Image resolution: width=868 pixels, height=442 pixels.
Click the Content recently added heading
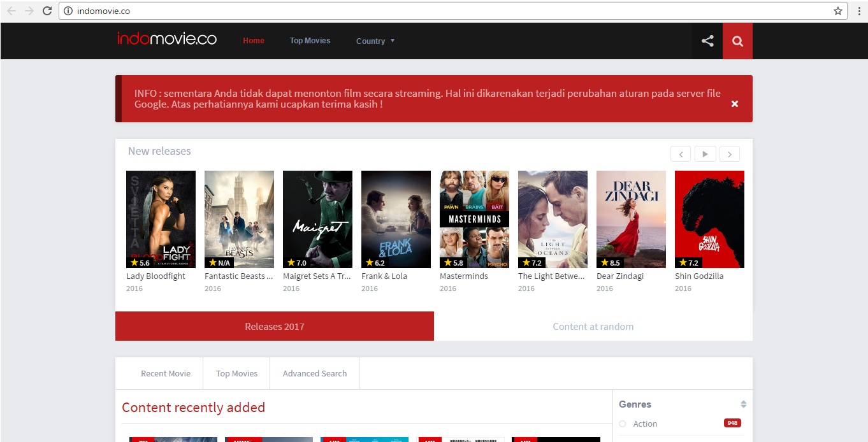[193, 408]
